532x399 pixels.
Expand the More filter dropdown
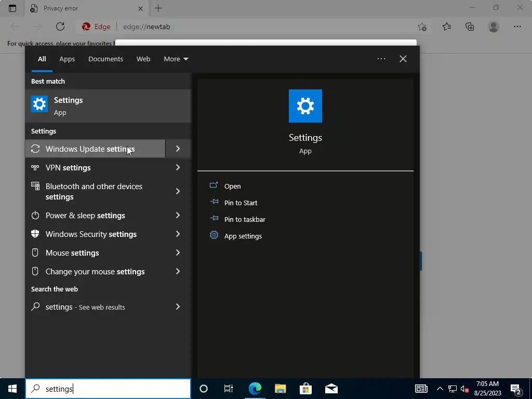click(x=176, y=59)
